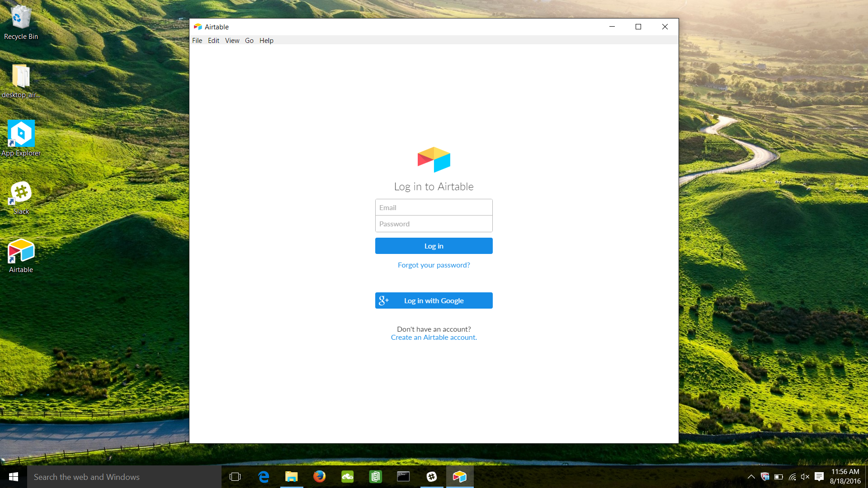Open the App Explorer desktop icon

click(x=21, y=134)
